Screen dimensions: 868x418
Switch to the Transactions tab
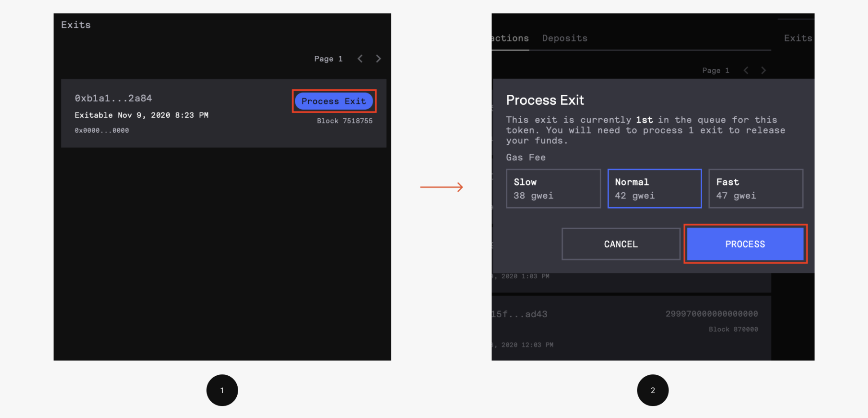tap(510, 38)
